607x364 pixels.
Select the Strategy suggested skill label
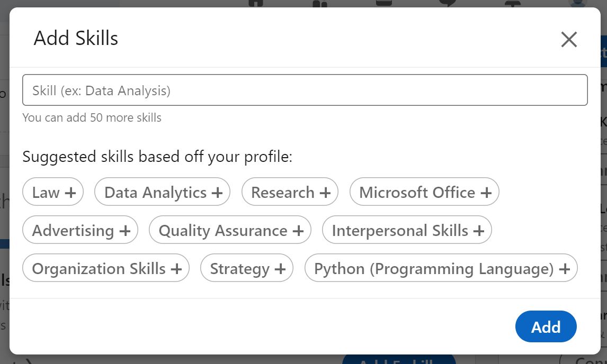(240, 269)
